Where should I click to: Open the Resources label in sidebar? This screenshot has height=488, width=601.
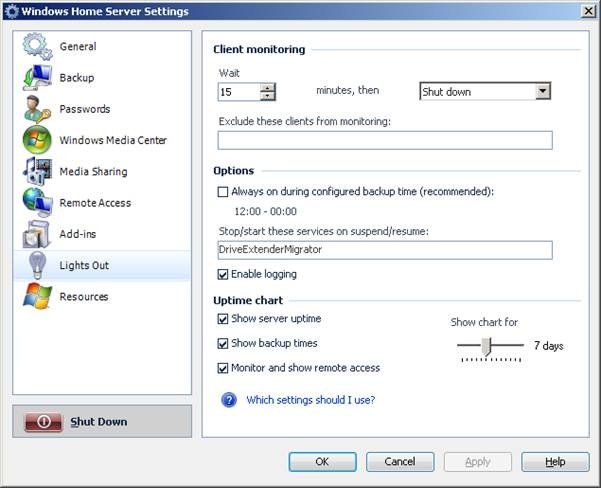click(x=84, y=297)
